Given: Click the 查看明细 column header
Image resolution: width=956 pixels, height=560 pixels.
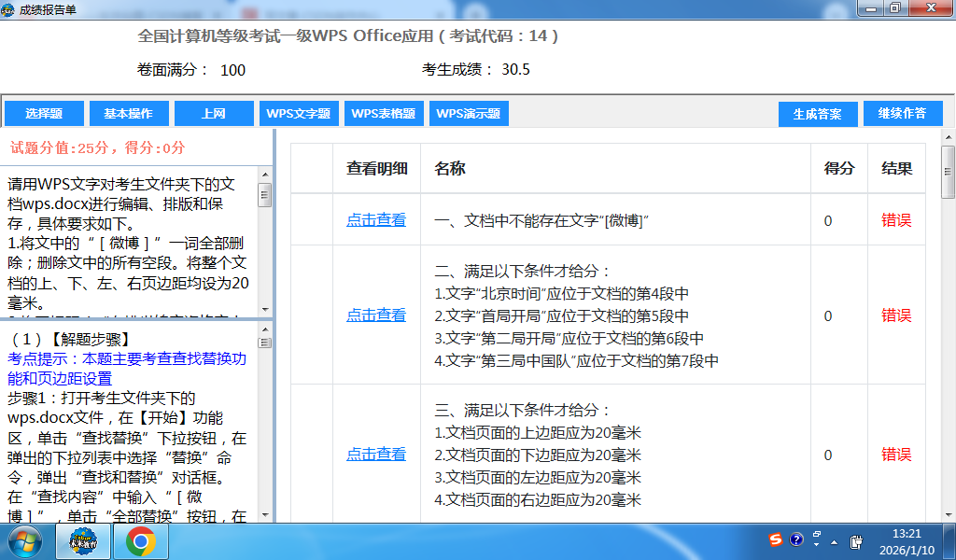Looking at the screenshot, I should coord(377,169).
